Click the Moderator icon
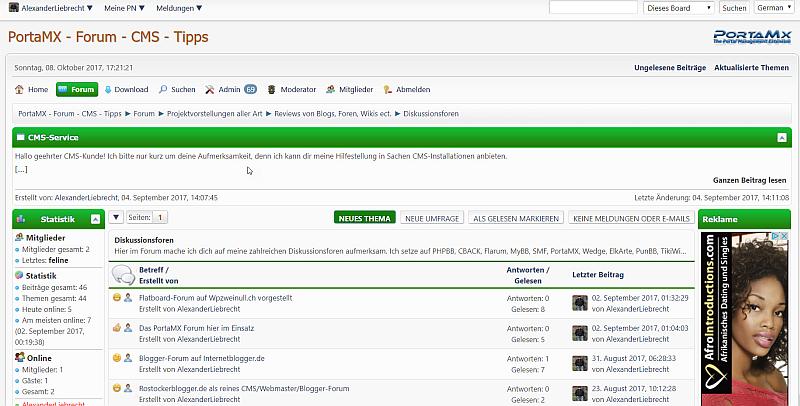This screenshot has height=406, width=800. pyautogui.click(x=271, y=89)
